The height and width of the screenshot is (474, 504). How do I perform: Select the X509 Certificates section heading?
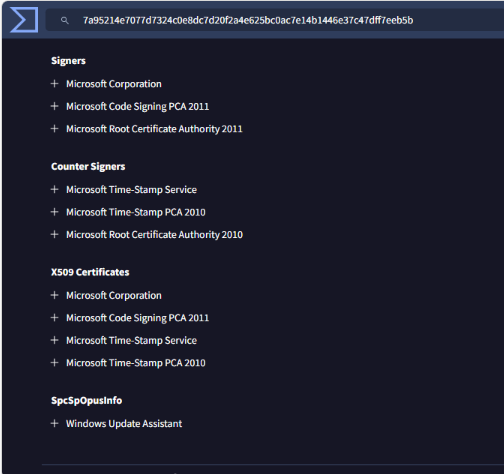90,272
